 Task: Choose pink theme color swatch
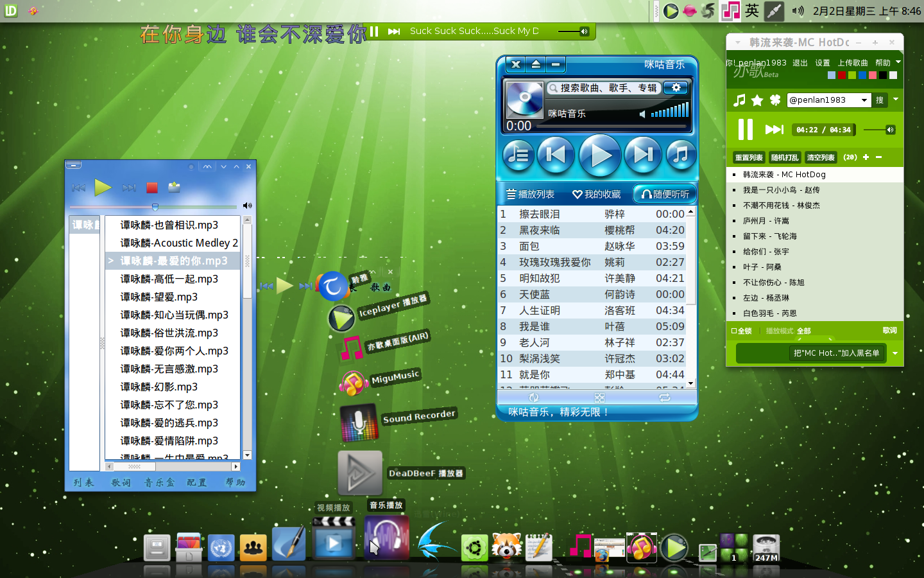[873, 75]
